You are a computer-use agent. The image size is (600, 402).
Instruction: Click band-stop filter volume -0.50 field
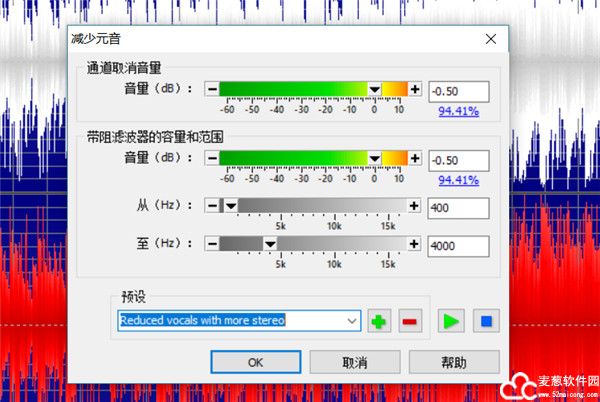(x=459, y=161)
